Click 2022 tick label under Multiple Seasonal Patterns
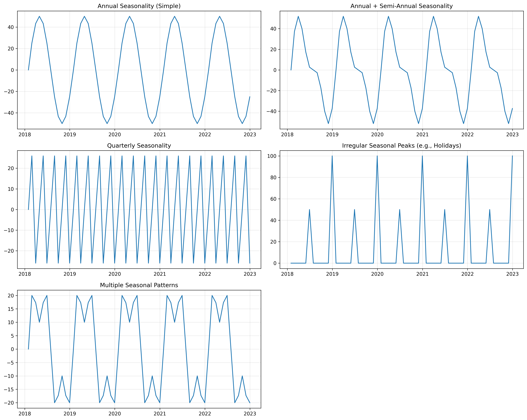 tap(205, 414)
